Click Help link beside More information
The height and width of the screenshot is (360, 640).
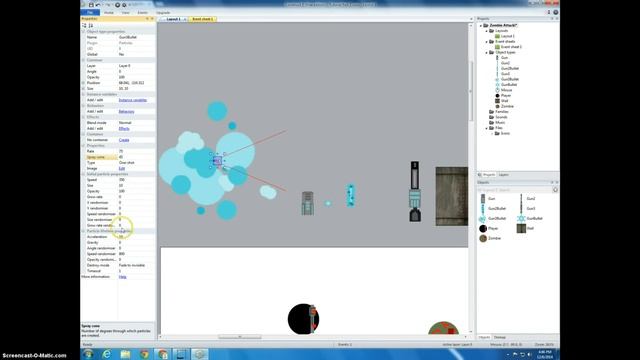[122, 277]
